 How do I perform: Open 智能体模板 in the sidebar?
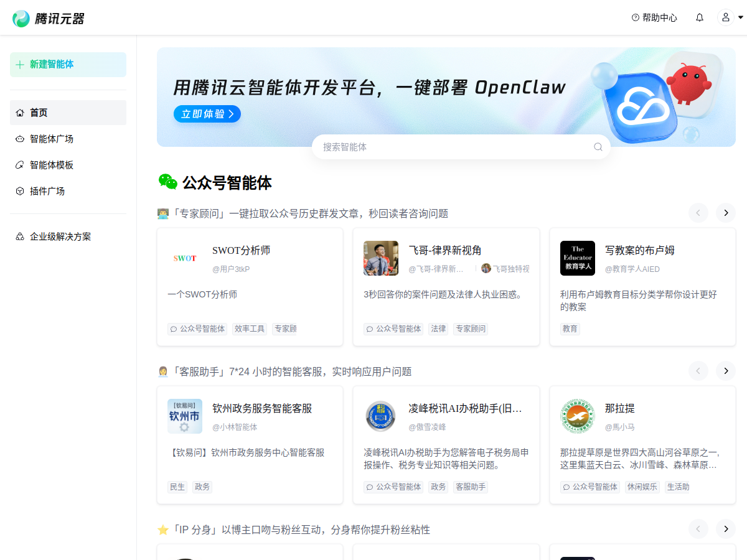pos(68,165)
